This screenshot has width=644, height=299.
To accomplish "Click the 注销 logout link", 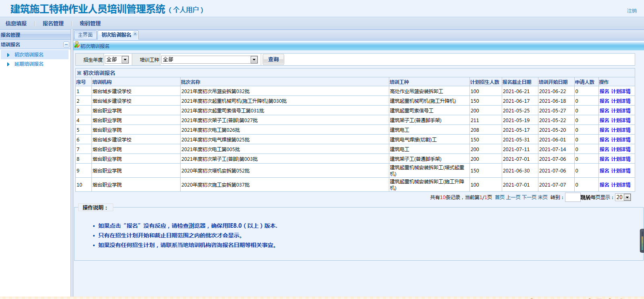I will click(x=632, y=11).
